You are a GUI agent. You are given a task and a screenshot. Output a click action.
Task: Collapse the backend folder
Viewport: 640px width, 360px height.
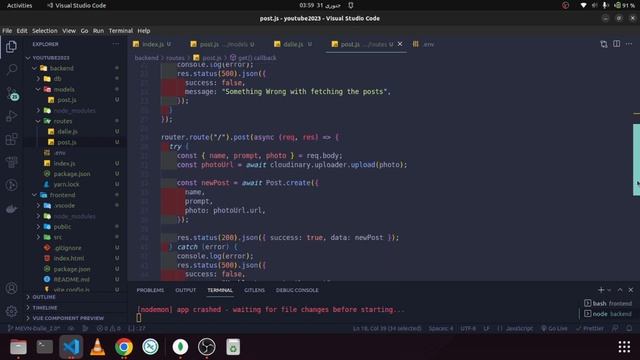61,68
